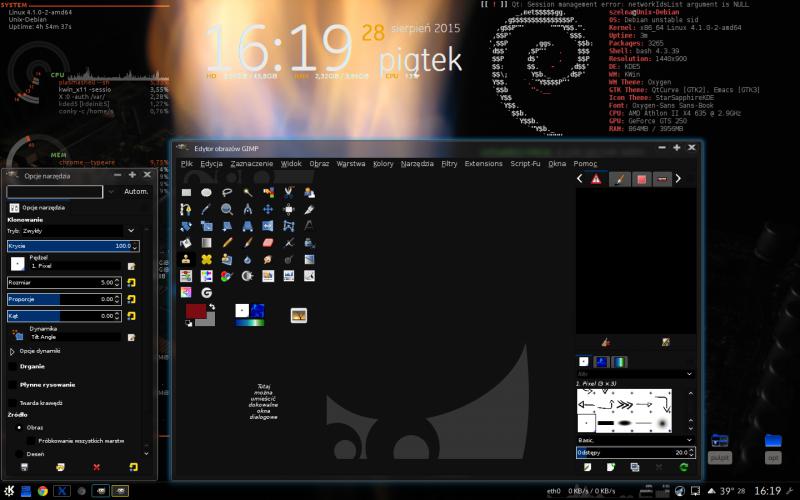The width and height of the screenshot is (800, 500).
Task: Toggle Płynne rysowanie checkbox
Action: coord(13,384)
